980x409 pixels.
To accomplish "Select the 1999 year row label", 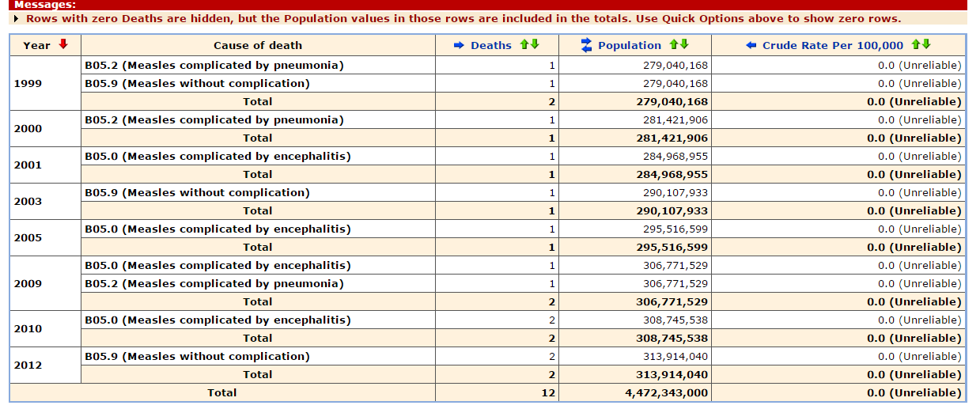I will (28, 82).
